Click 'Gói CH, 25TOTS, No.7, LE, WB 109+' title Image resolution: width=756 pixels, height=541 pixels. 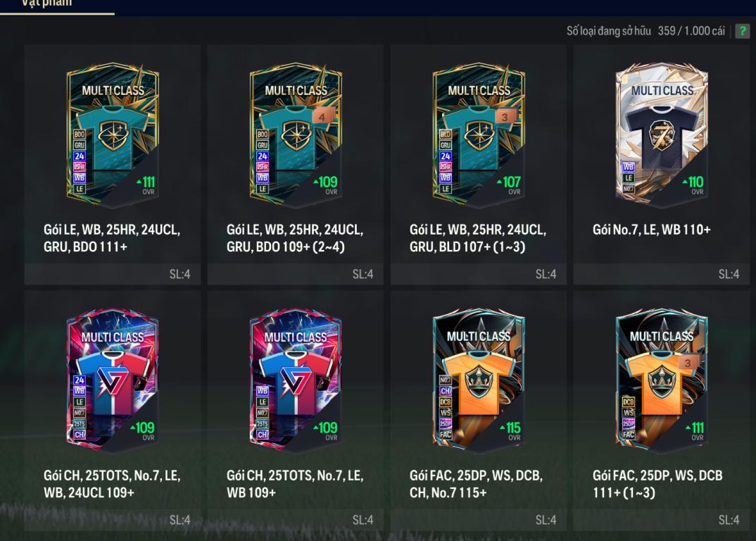295,484
